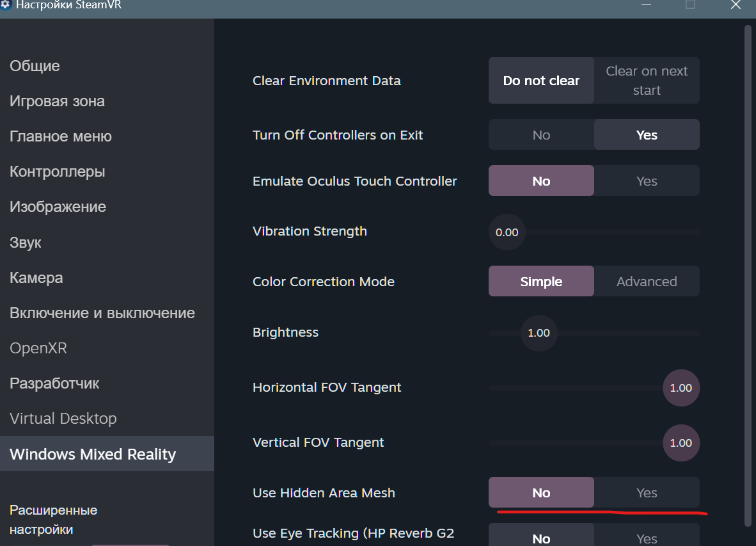This screenshot has width=756, height=546.
Task: Click the Horizontal FOV Tangent label
Action: [327, 387]
